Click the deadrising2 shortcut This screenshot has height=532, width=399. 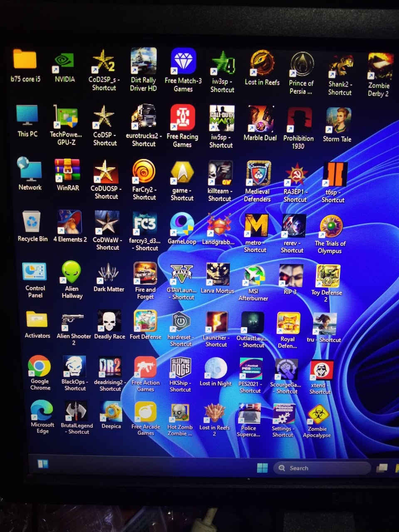[x=110, y=367]
